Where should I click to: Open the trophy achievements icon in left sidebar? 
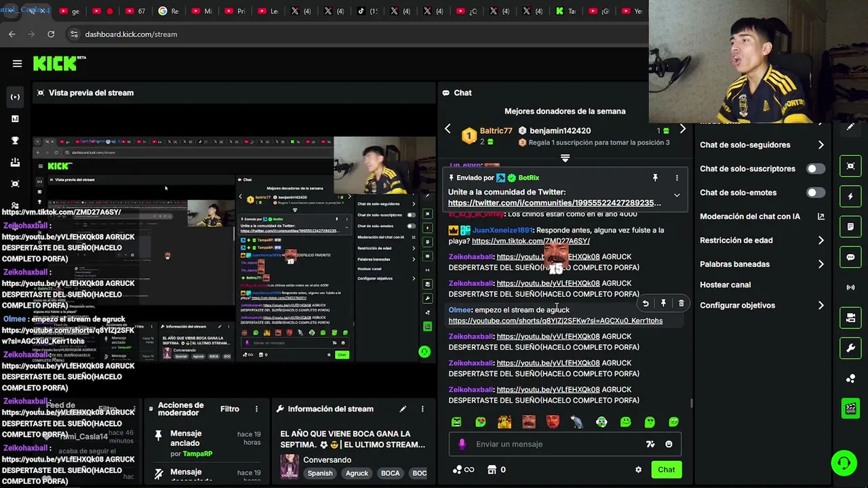tap(15, 140)
